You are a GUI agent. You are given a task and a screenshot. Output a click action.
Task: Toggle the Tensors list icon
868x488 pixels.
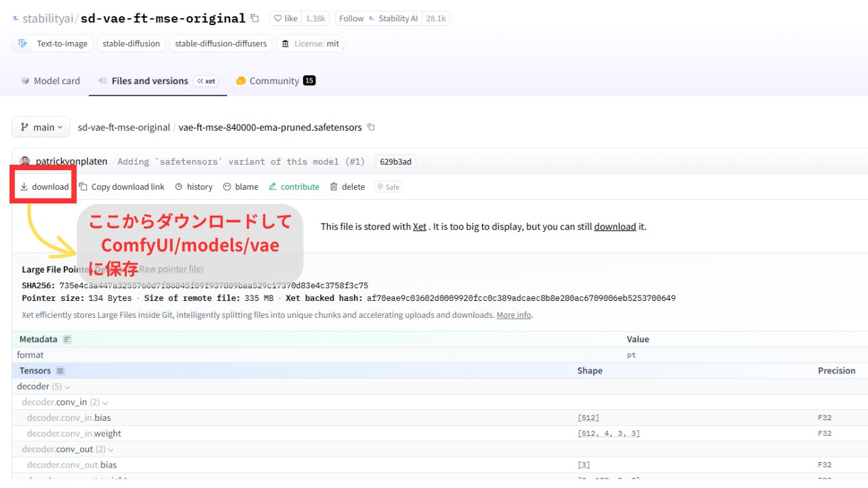(60, 371)
